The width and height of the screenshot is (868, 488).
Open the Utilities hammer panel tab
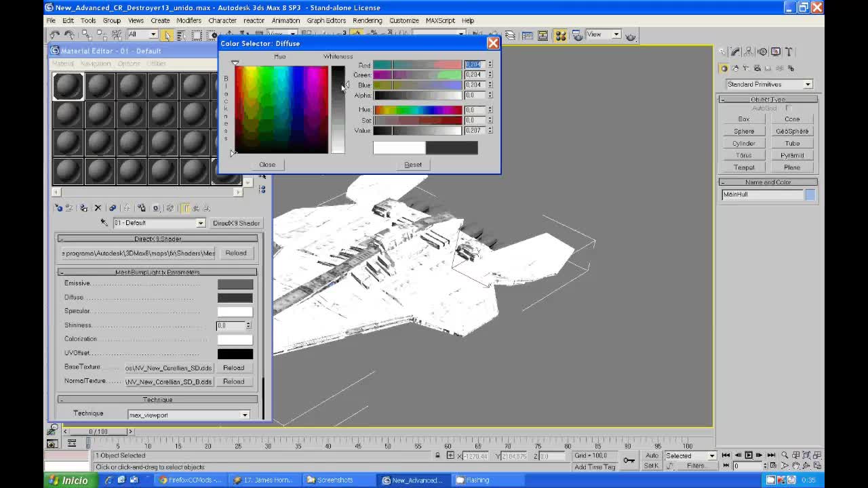(x=789, y=52)
